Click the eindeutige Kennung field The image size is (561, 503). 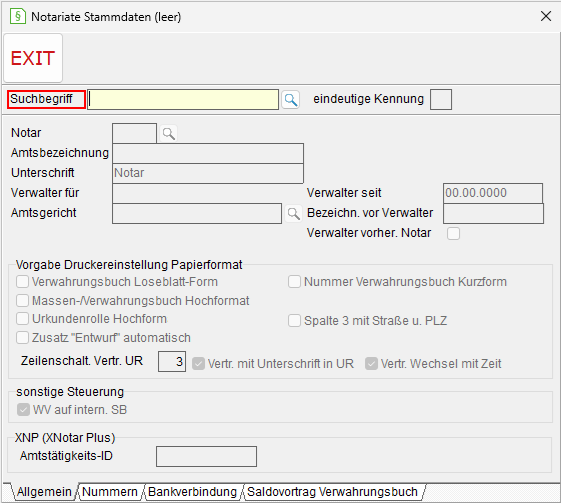[x=441, y=99]
